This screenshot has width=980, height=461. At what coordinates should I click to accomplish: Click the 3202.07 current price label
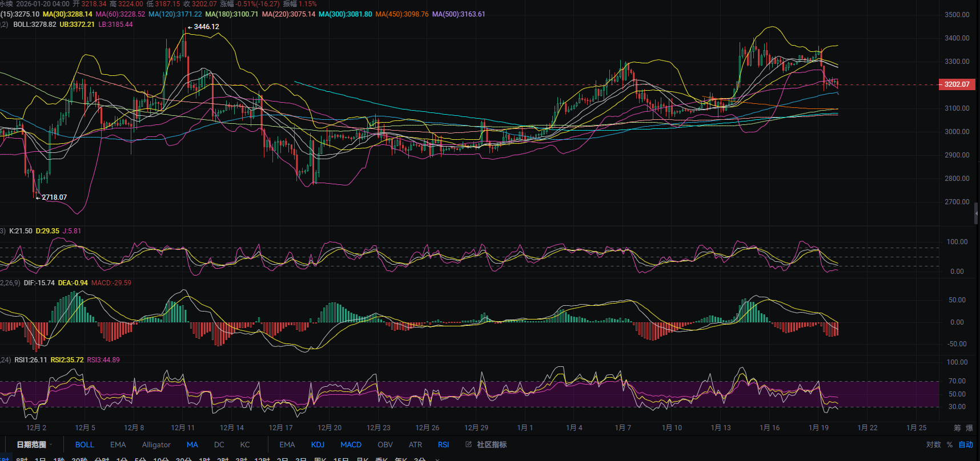pyautogui.click(x=957, y=84)
